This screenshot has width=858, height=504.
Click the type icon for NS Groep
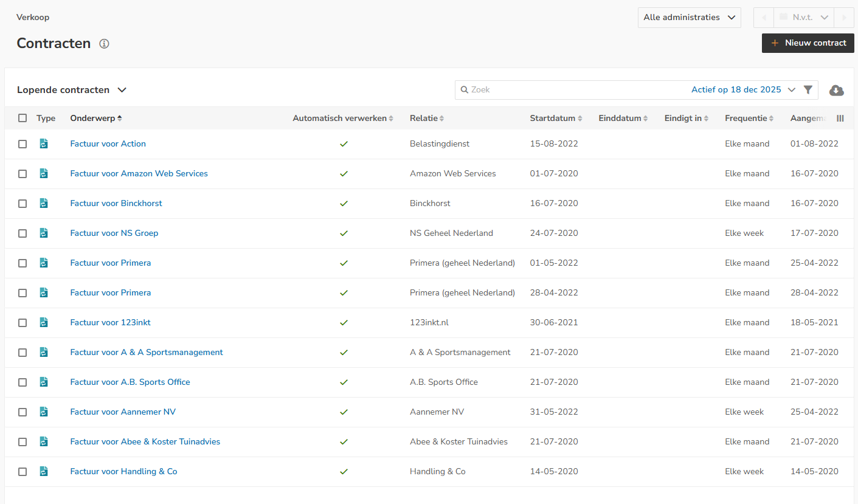44,233
